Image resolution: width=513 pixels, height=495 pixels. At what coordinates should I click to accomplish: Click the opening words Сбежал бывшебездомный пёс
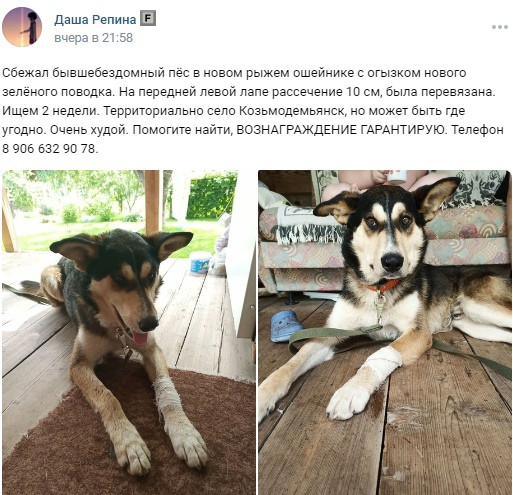point(96,73)
